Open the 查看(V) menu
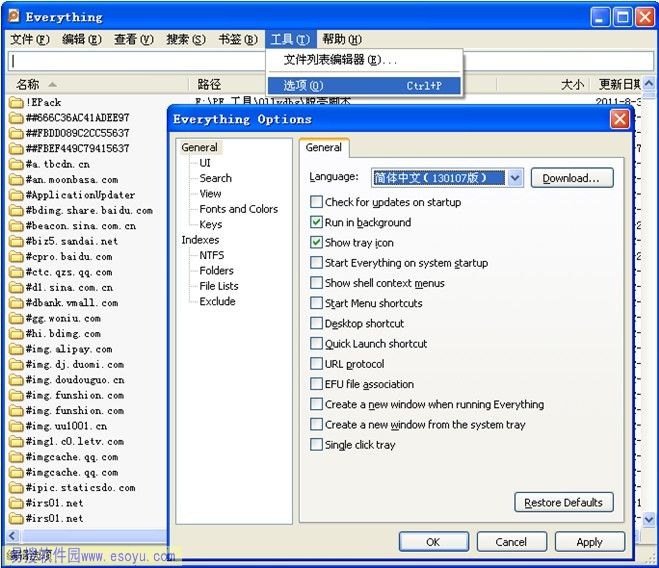 [134, 40]
